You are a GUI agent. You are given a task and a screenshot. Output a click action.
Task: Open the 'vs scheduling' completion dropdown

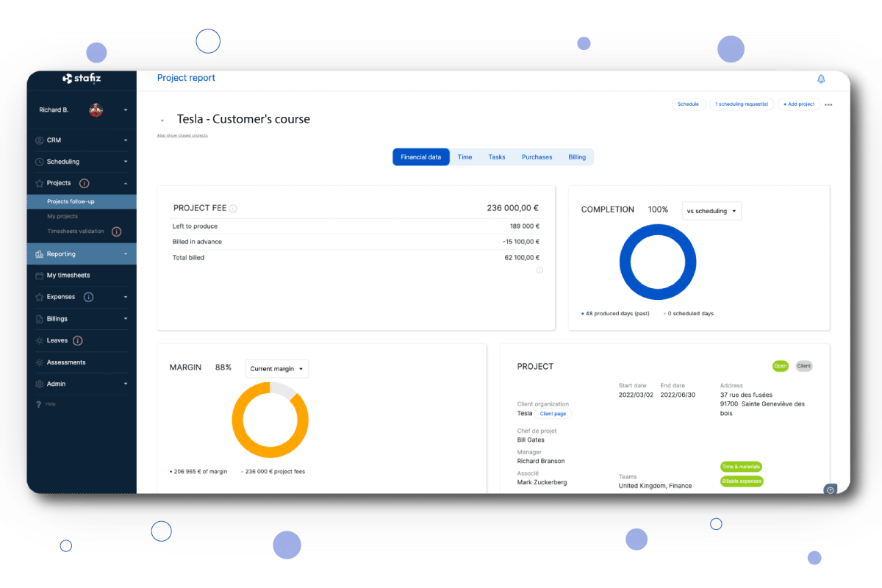point(711,211)
